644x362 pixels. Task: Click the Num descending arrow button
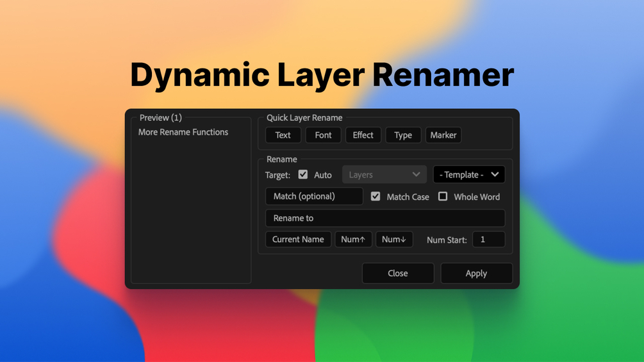click(x=394, y=239)
